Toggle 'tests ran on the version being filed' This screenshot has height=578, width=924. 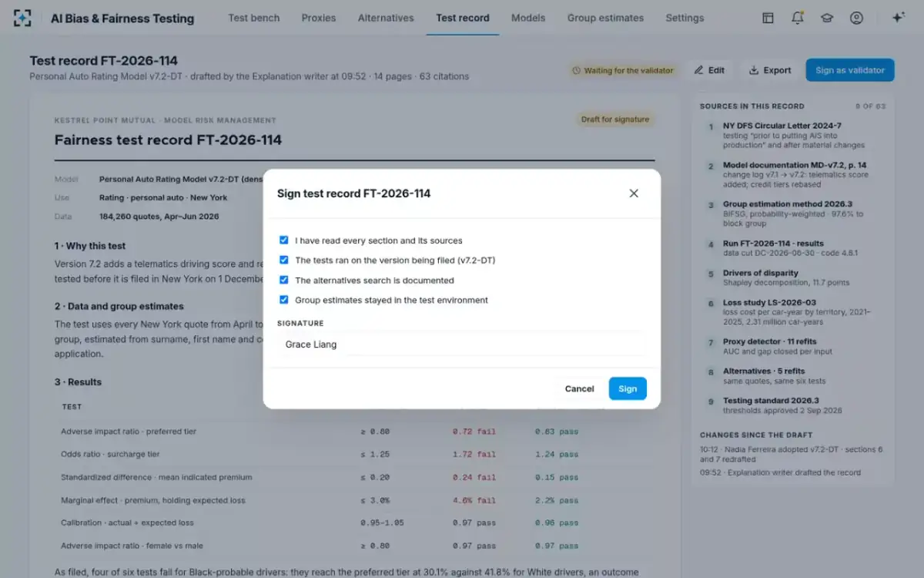(x=284, y=260)
